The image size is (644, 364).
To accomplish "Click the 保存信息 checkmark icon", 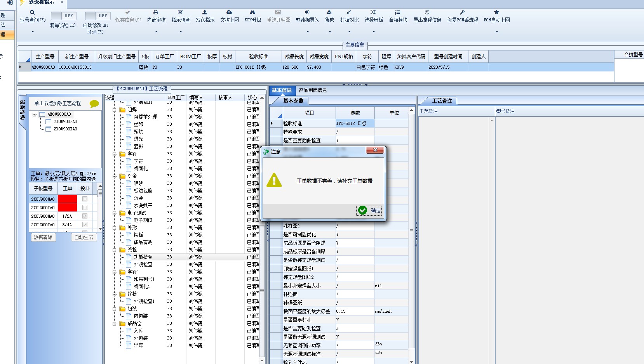I will (128, 12).
